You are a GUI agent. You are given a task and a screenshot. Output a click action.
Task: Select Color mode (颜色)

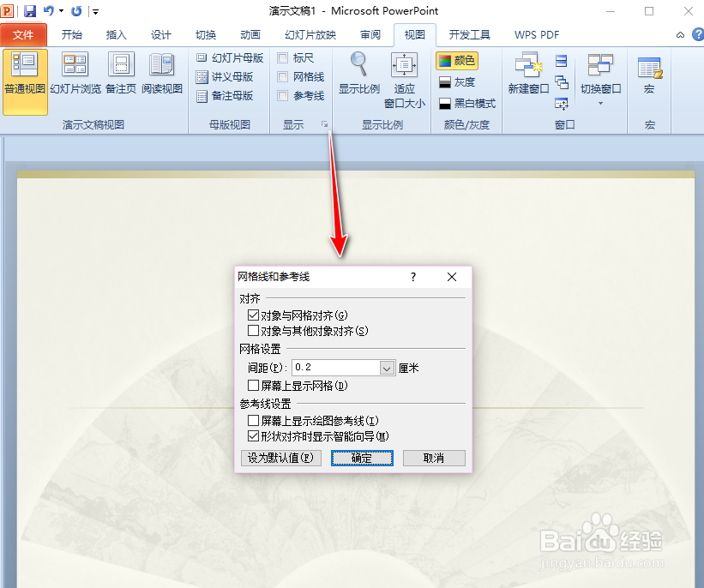click(456, 61)
